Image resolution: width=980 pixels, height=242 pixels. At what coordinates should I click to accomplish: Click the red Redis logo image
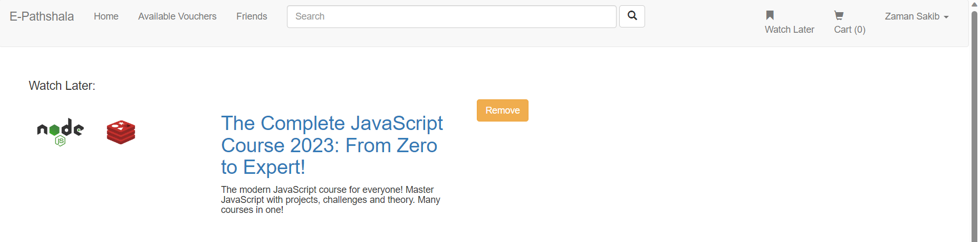coord(121,132)
